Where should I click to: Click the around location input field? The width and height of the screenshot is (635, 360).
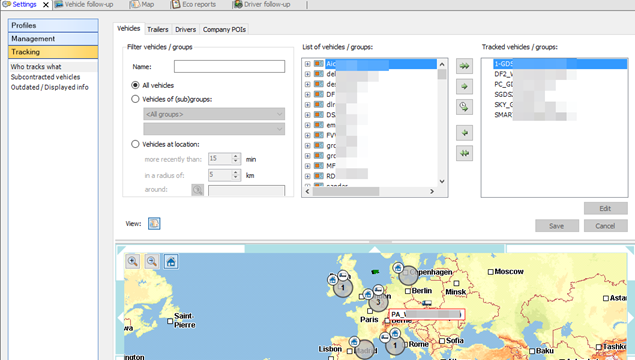[x=246, y=190]
